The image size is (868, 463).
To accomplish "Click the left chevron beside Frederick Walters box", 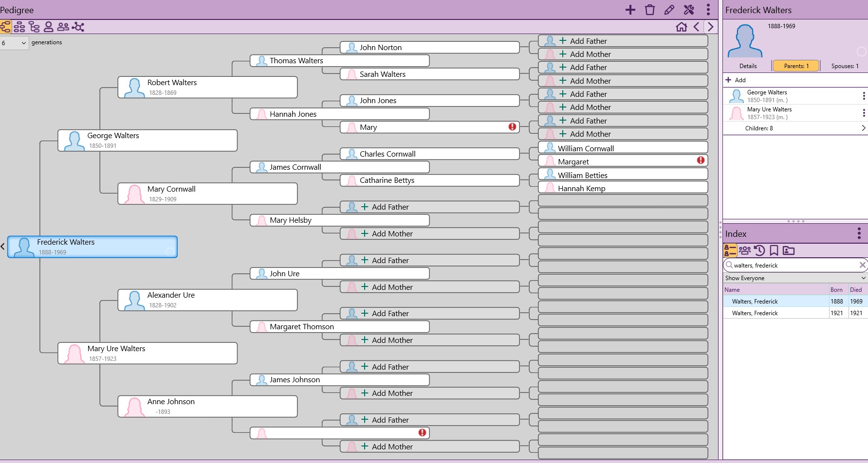I will 2,247.
